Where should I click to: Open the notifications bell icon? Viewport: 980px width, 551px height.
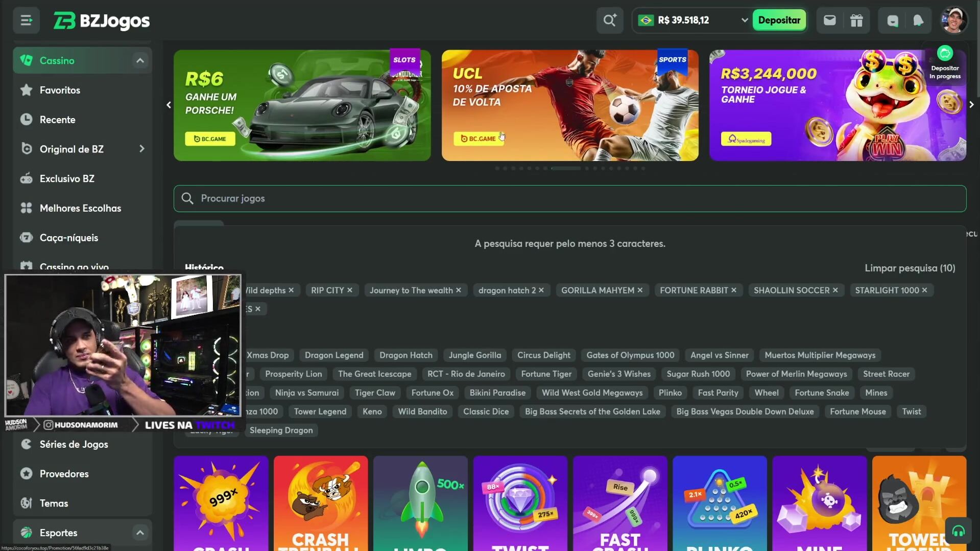[918, 20]
